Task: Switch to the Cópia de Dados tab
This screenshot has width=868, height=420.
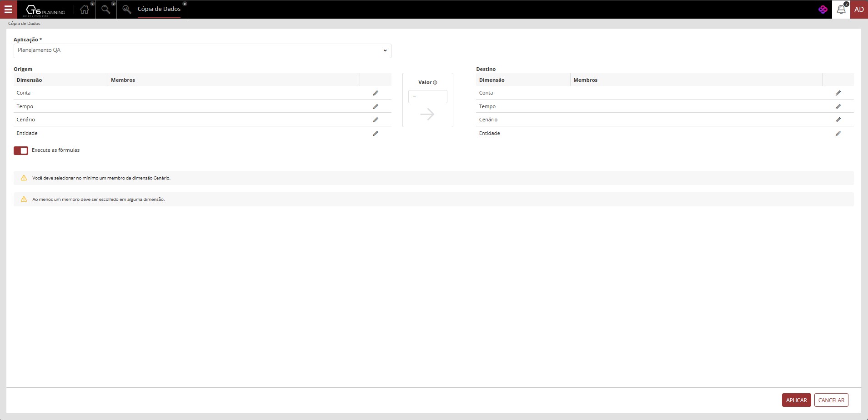Action: pos(159,9)
